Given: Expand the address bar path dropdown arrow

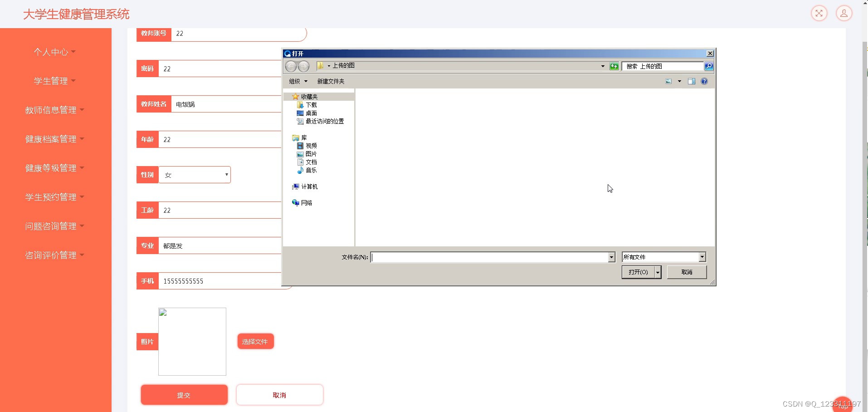Looking at the screenshot, I should pos(603,66).
